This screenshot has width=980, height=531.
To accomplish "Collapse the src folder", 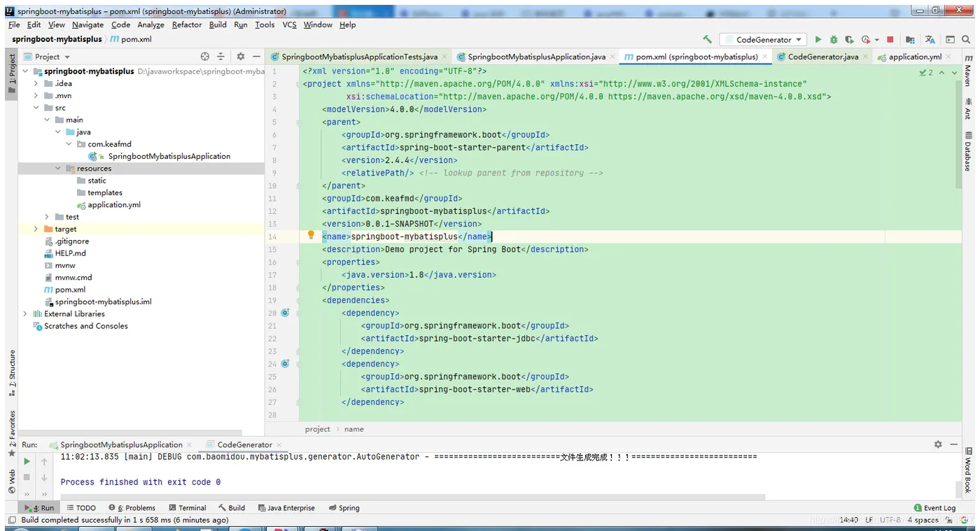I will (x=36, y=108).
